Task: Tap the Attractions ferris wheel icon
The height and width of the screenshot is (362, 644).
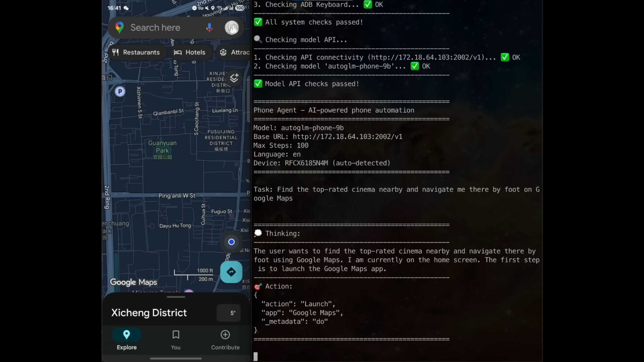Action: [x=223, y=52]
